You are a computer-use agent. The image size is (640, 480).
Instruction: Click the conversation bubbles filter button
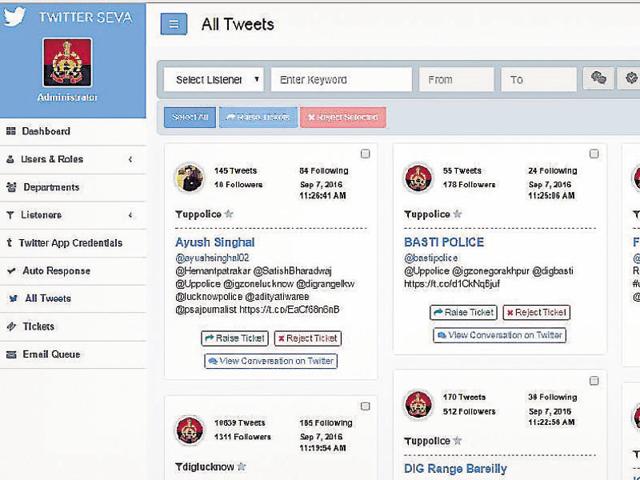tap(598, 78)
